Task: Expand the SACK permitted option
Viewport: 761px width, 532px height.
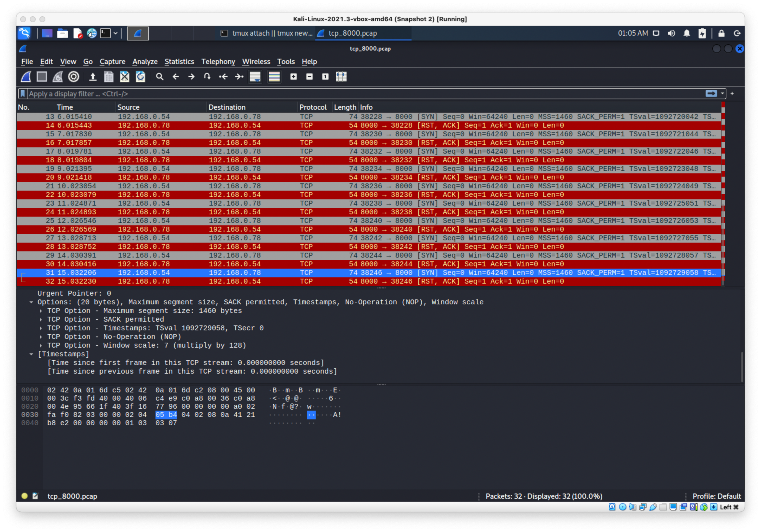Action: tap(41, 319)
